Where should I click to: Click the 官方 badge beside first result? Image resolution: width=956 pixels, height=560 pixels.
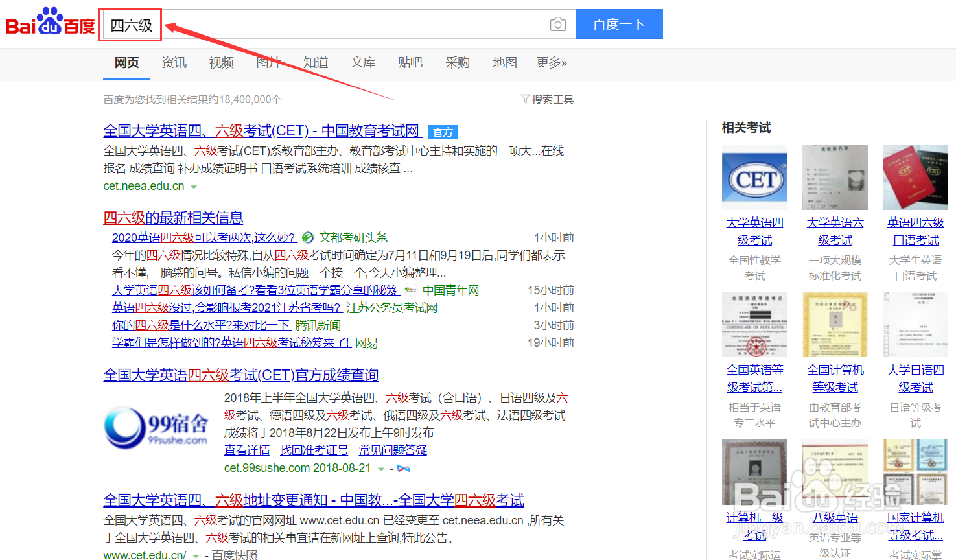pyautogui.click(x=443, y=132)
